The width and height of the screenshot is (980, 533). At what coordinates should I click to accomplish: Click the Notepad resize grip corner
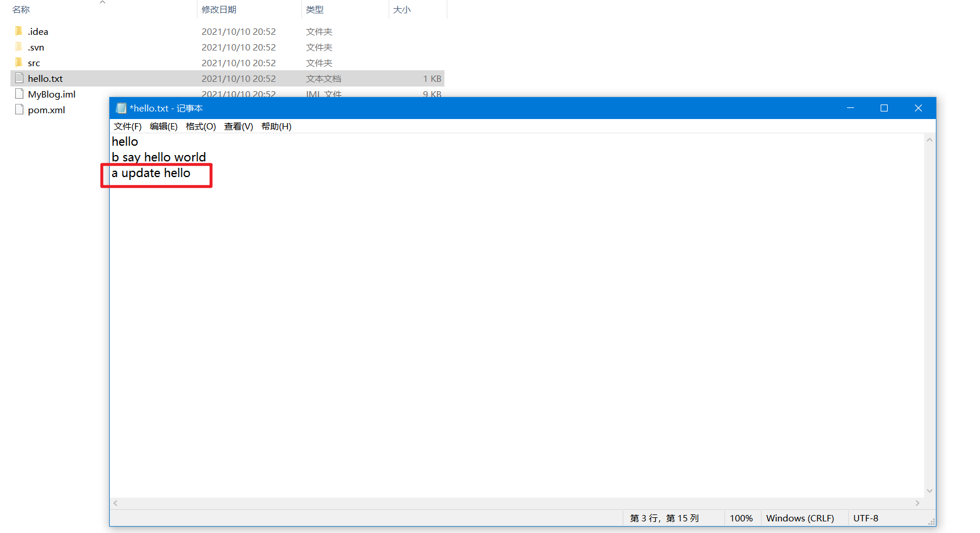click(x=931, y=521)
